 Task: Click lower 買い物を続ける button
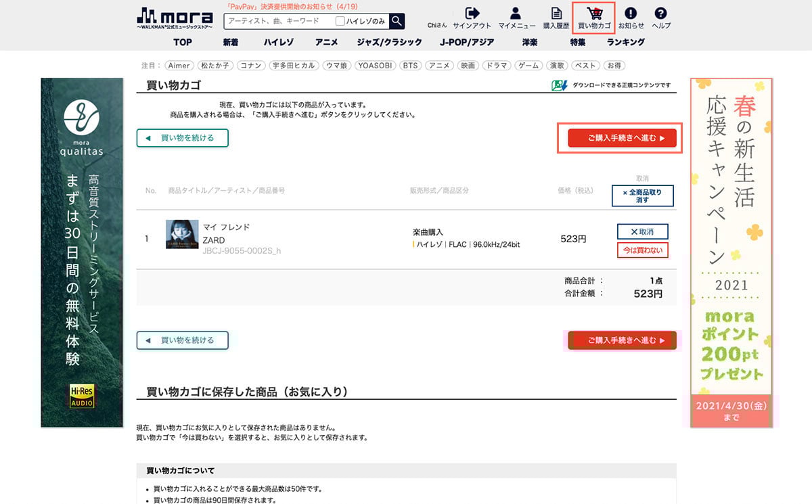click(183, 340)
